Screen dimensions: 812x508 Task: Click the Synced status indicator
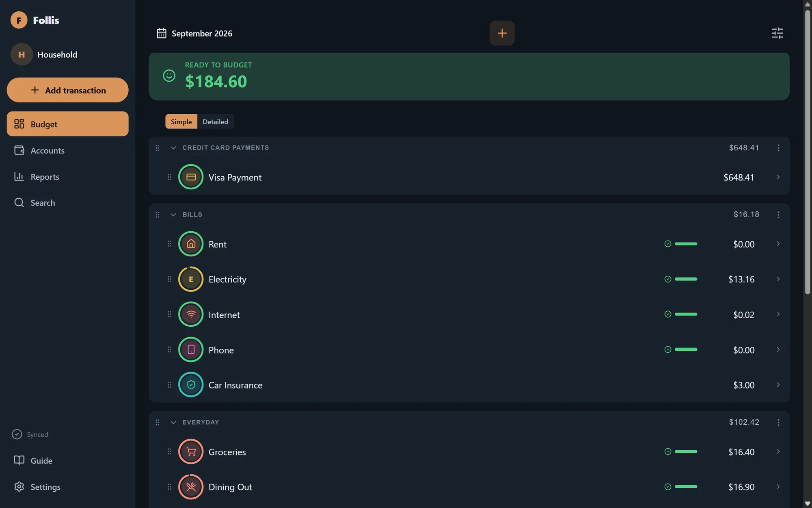pos(30,434)
